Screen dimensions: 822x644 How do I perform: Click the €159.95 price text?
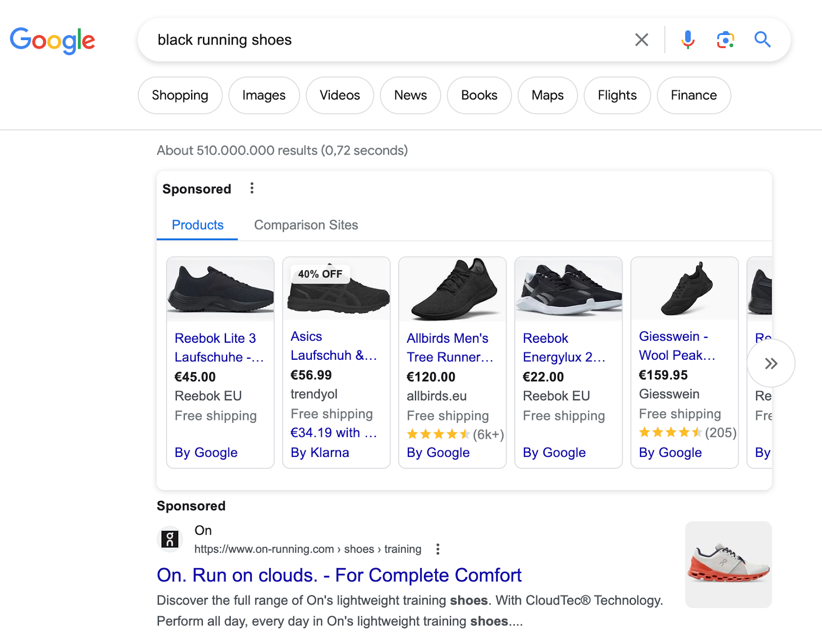coord(663,375)
